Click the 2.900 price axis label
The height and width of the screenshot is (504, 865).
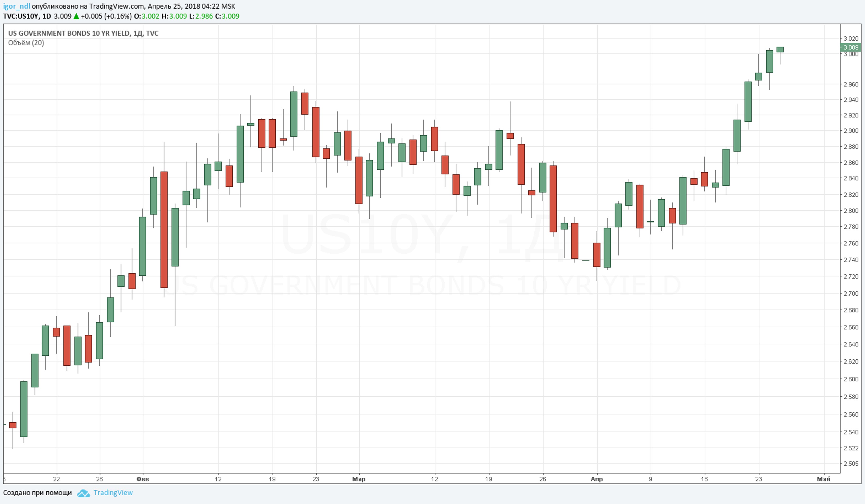click(851, 130)
